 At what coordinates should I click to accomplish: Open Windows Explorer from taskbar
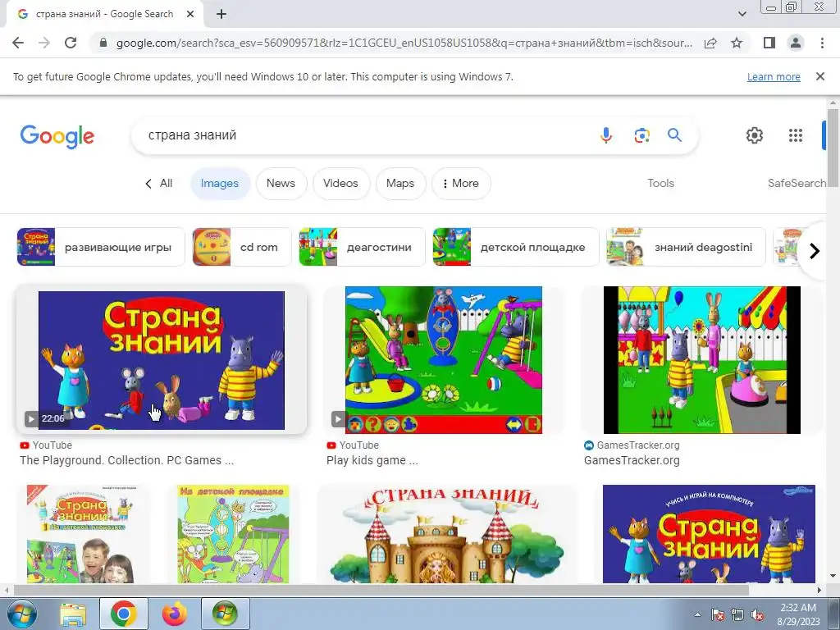tap(73, 614)
